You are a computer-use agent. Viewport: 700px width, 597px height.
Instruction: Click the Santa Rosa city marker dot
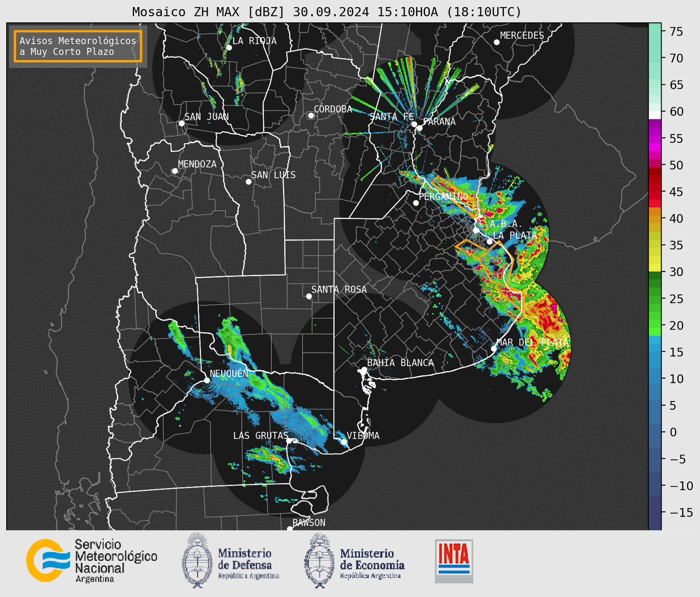pyautogui.click(x=309, y=296)
